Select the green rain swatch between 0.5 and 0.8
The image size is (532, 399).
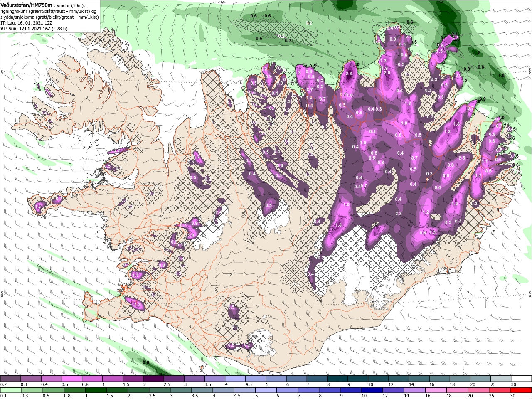53,390
